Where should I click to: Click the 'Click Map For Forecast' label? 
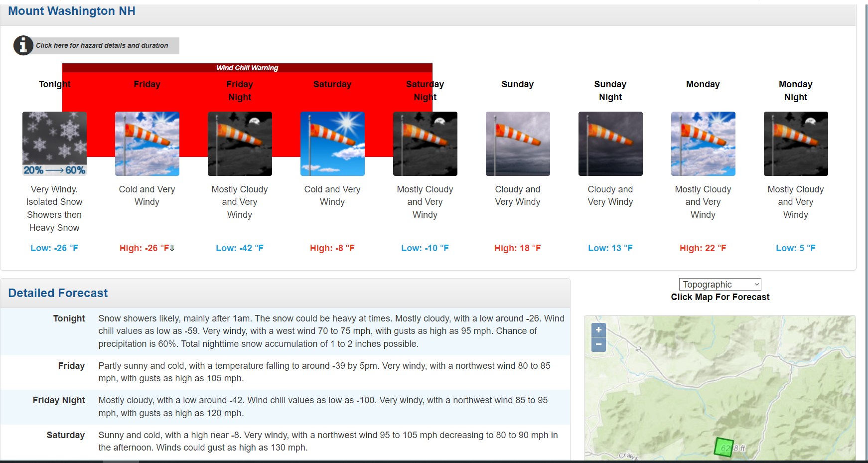pos(720,297)
